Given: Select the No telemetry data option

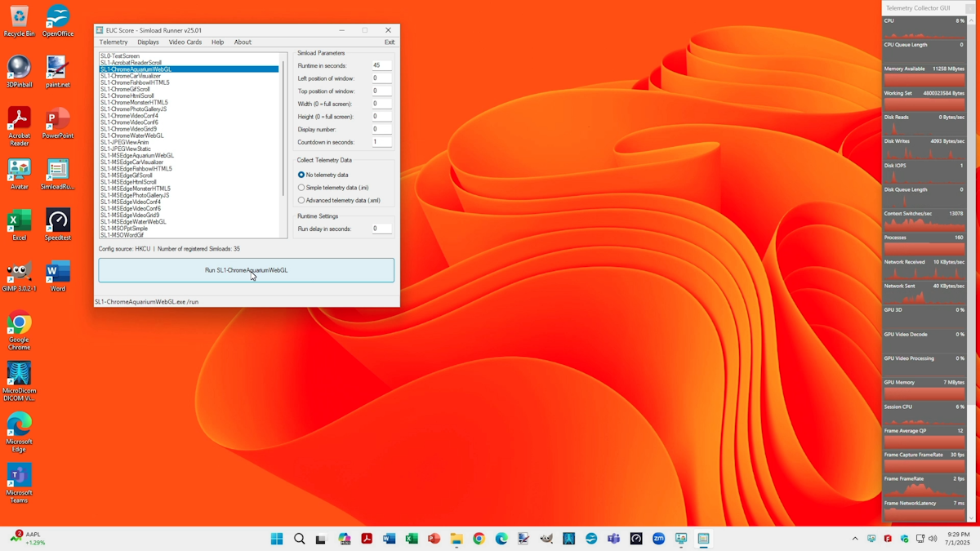Looking at the screenshot, I should point(301,175).
